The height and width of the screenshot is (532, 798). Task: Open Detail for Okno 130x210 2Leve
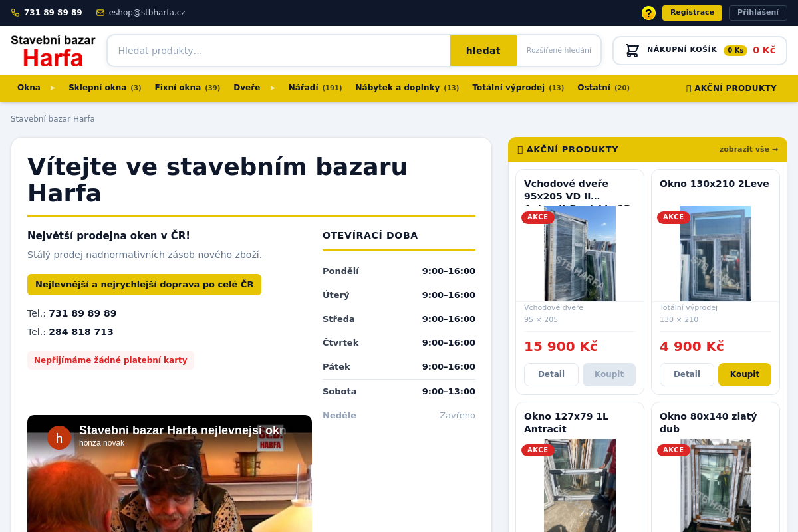(x=687, y=374)
